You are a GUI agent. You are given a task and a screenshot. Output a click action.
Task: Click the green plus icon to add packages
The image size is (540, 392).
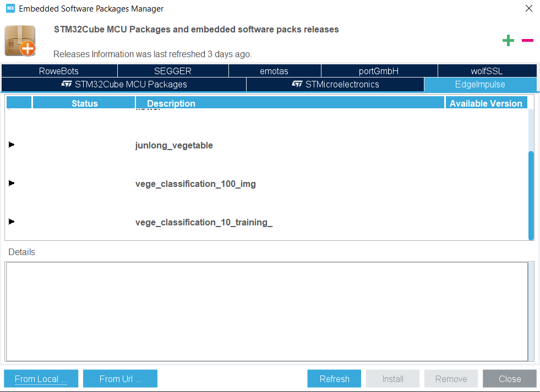pyautogui.click(x=508, y=40)
